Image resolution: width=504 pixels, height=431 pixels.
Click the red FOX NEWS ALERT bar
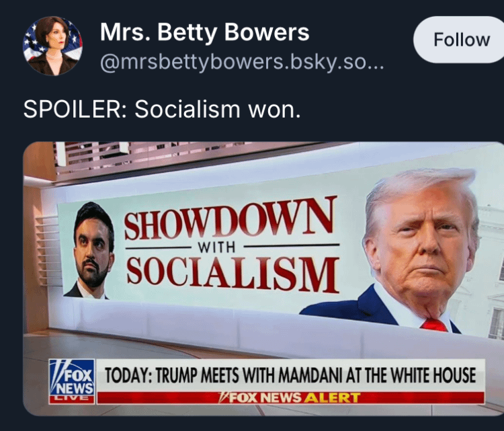(x=290, y=398)
